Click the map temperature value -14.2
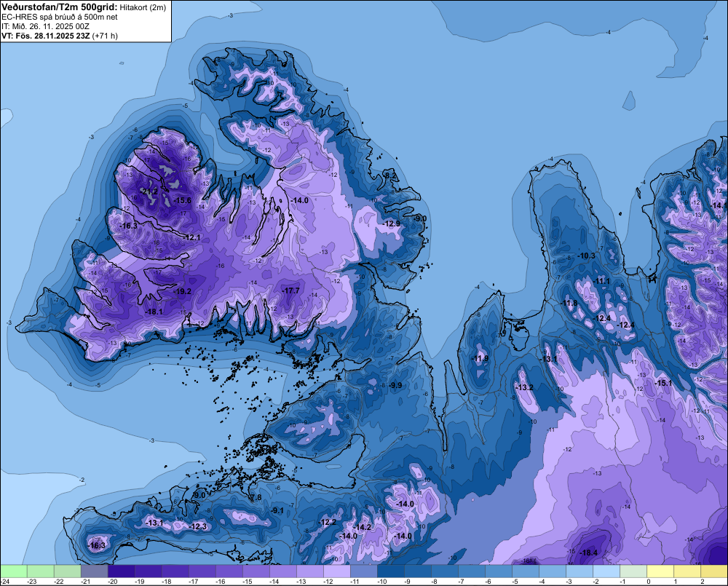 pyautogui.click(x=362, y=527)
